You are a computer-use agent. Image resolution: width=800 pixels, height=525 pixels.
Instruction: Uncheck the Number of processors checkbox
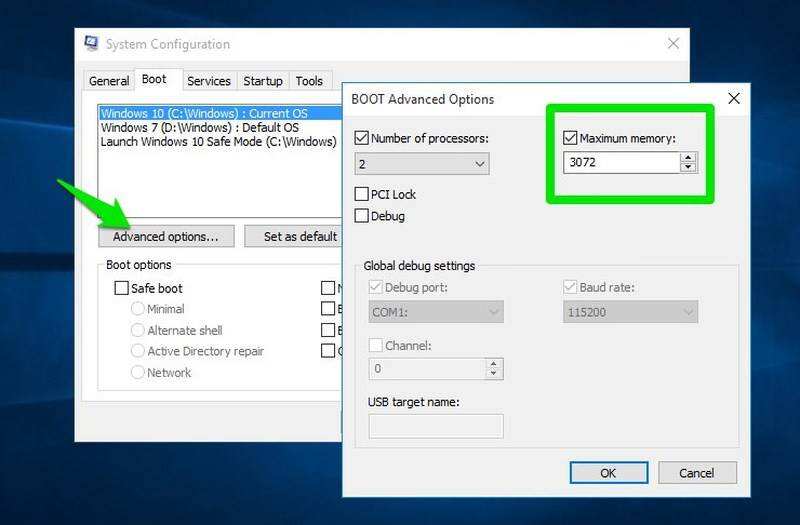(362, 138)
